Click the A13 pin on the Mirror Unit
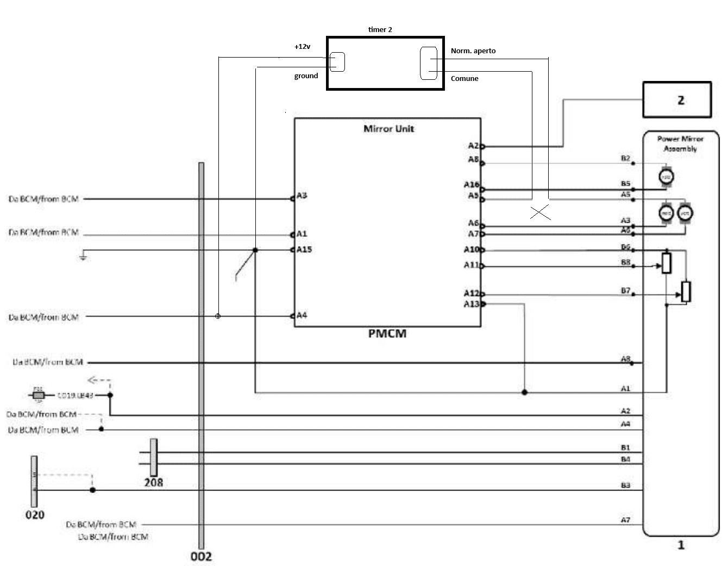This screenshot has width=728, height=566. click(x=472, y=304)
